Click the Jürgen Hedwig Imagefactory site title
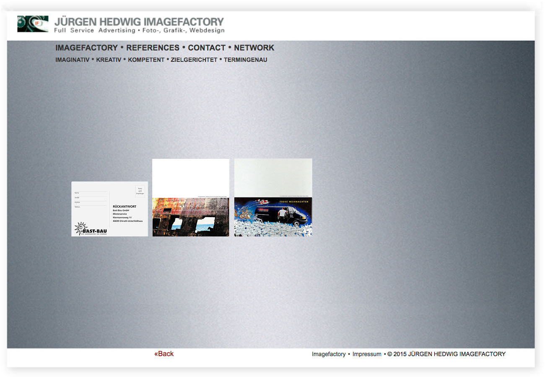Viewport: 545px width, 392px height. click(x=139, y=22)
